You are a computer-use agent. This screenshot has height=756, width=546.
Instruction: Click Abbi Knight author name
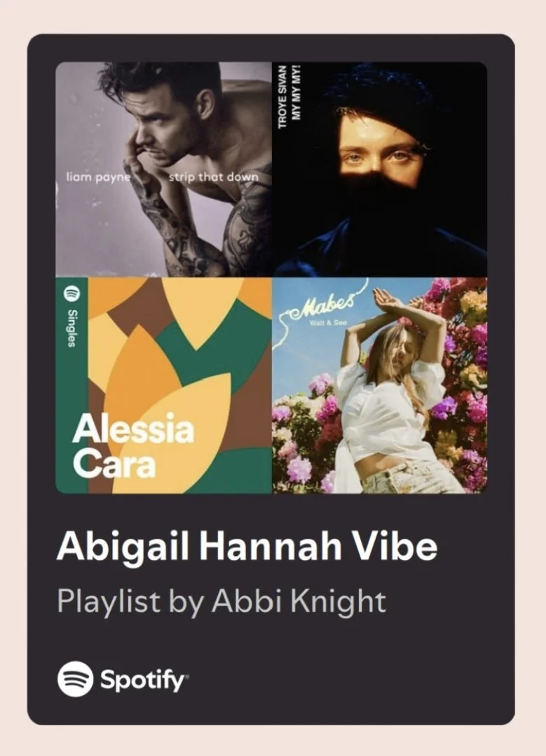pos(299,602)
